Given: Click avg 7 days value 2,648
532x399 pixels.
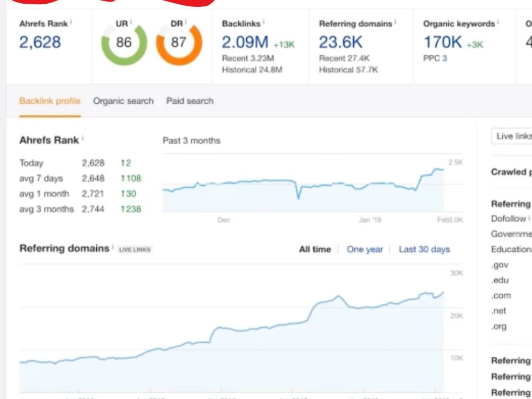Looking at the screenshot, I should click(x=93, y=178).
